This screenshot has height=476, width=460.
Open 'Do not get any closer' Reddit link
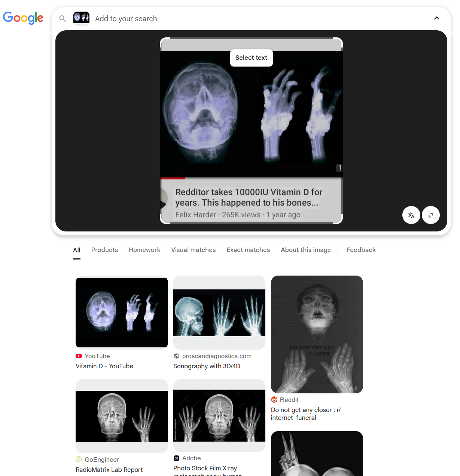[306, 414]
